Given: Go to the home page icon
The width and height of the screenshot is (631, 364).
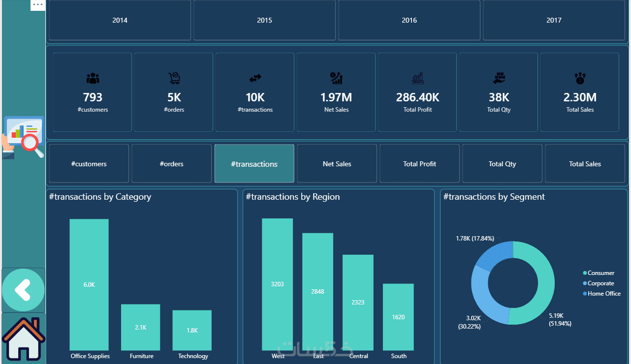Looking at the screenshot, I should coord(23,338).
